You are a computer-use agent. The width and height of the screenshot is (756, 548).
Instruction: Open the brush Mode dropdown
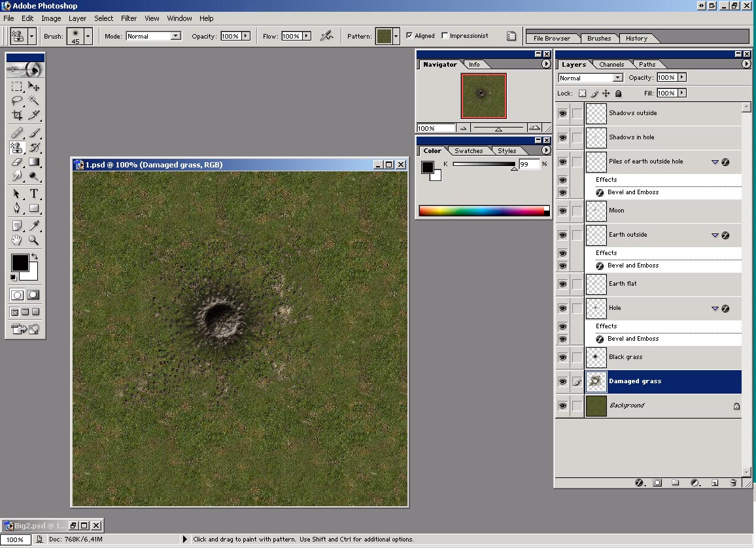(x=175, y=36)
